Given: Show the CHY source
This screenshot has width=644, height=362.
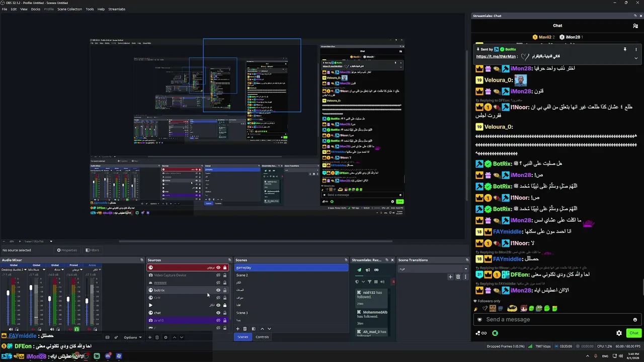Looking at the screenshot, I should [218, 298].
